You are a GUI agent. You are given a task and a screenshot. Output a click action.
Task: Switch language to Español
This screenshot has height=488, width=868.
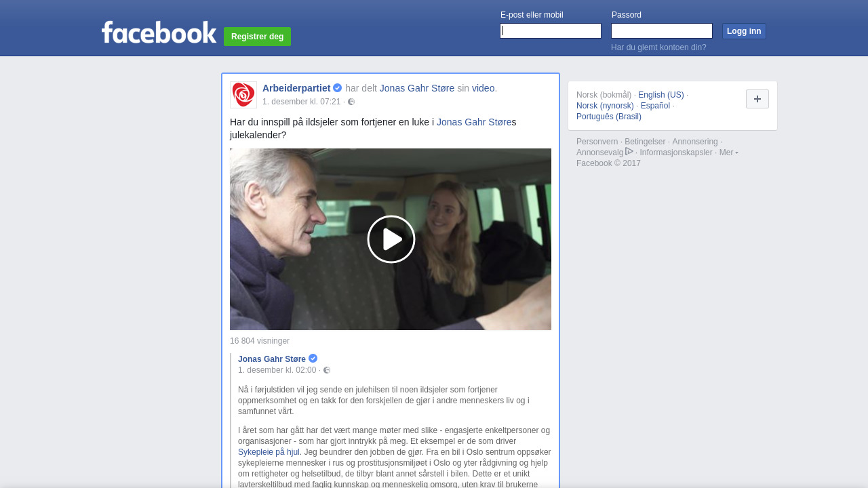655,106
